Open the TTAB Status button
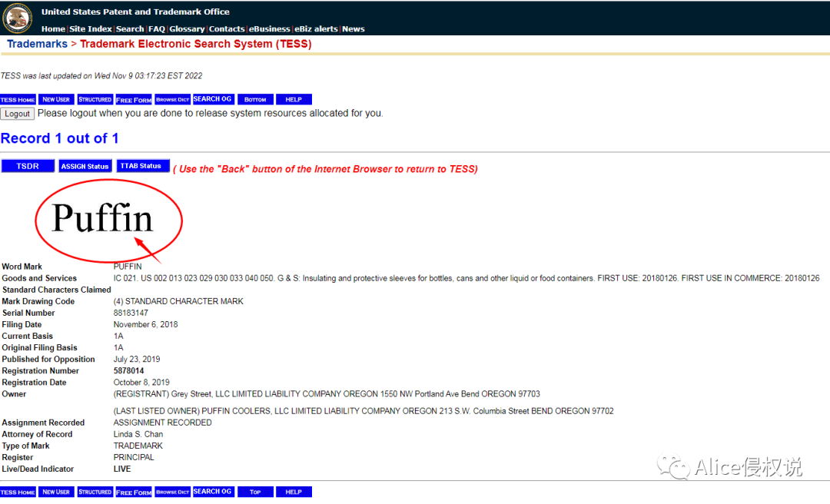The width and height of the screenshot is (830, 504). (x=143, y=166)
